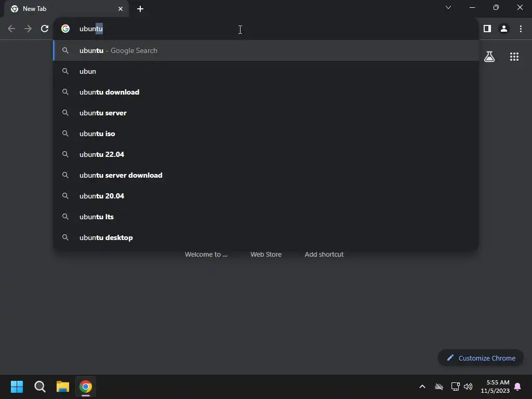Screen dimensions: 532x399
Task: Reload the page with refresh icon
Action: 45,29
